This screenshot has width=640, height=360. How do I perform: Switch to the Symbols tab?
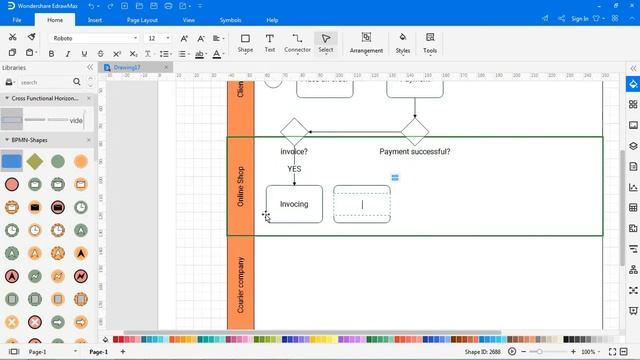[x=230, y=20]
